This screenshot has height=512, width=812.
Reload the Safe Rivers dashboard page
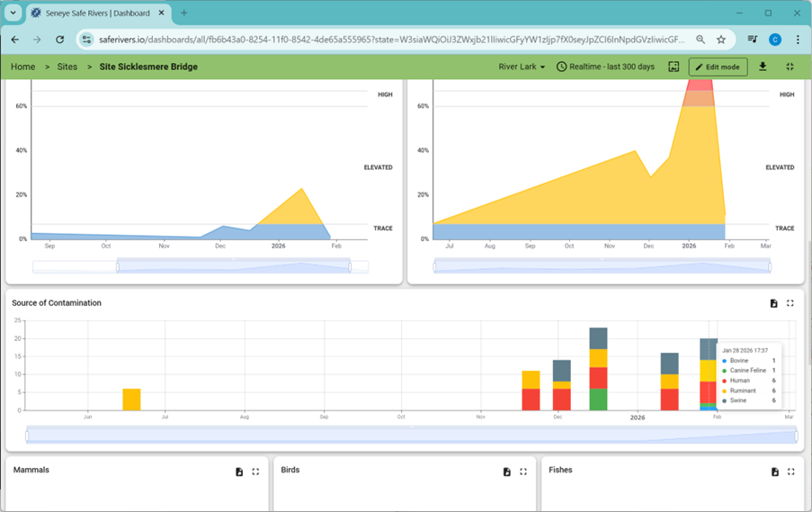(60, 40)
